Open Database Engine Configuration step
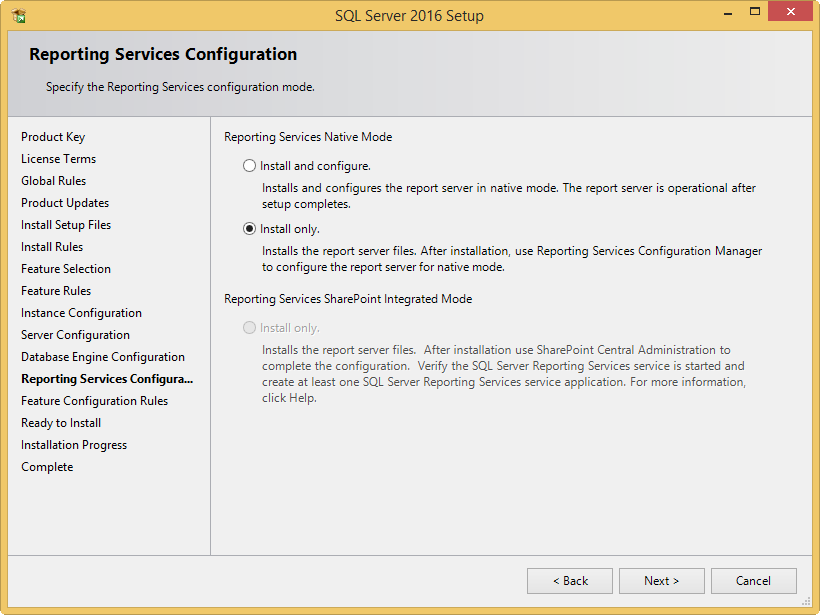Image resolution: width=820 pixels, height=615 pixels. coord(103,357)
